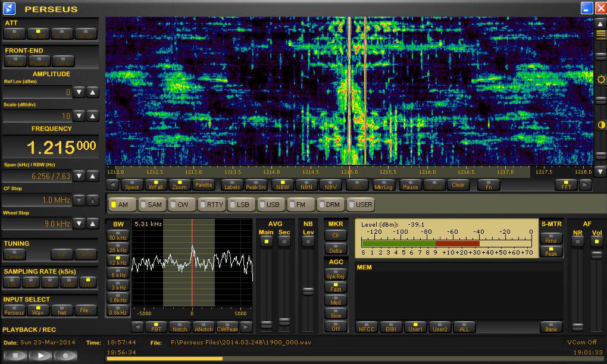The width and height of the screenshot is (607, 364).
Task: Move filter passband right with CWPeak-side arrow
Action: (x=246, y=327)
